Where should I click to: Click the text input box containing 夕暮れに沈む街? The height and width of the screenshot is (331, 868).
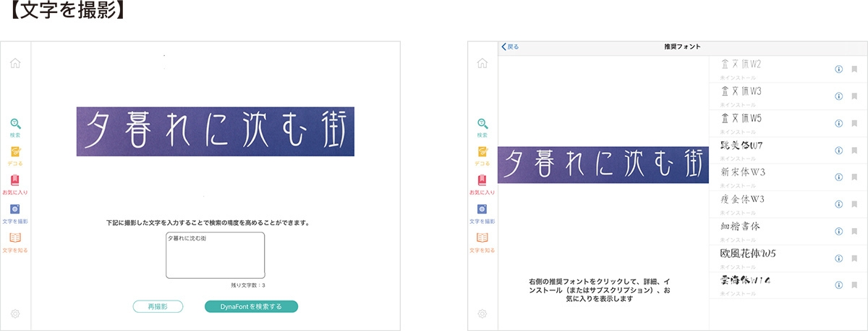pos(215,256)
